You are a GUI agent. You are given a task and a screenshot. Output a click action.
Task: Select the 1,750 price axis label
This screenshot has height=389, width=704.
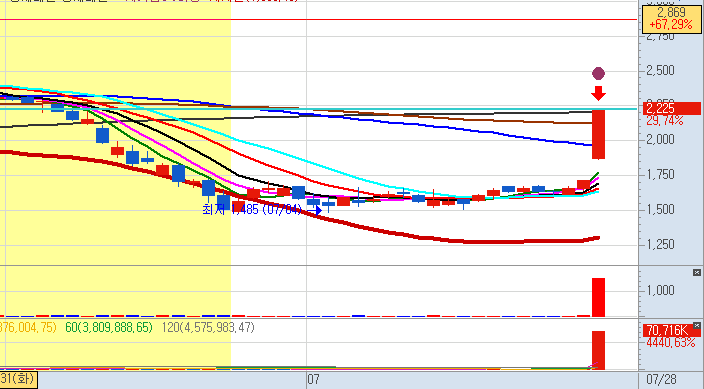pyautogui.click(x=660, y=174)
